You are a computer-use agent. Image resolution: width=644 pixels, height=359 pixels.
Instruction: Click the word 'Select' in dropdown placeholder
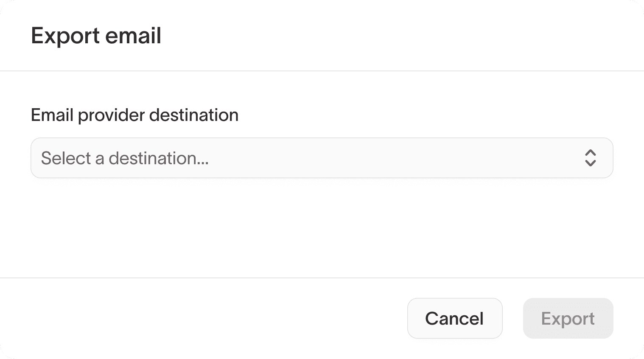pos(66,158)
